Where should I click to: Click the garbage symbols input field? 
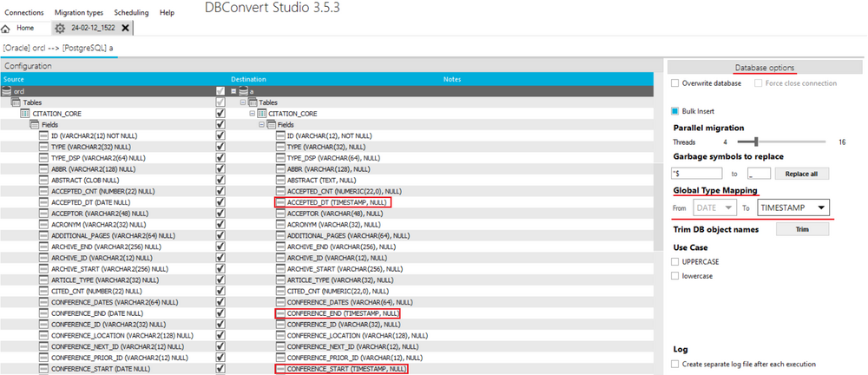pos(696,174)
